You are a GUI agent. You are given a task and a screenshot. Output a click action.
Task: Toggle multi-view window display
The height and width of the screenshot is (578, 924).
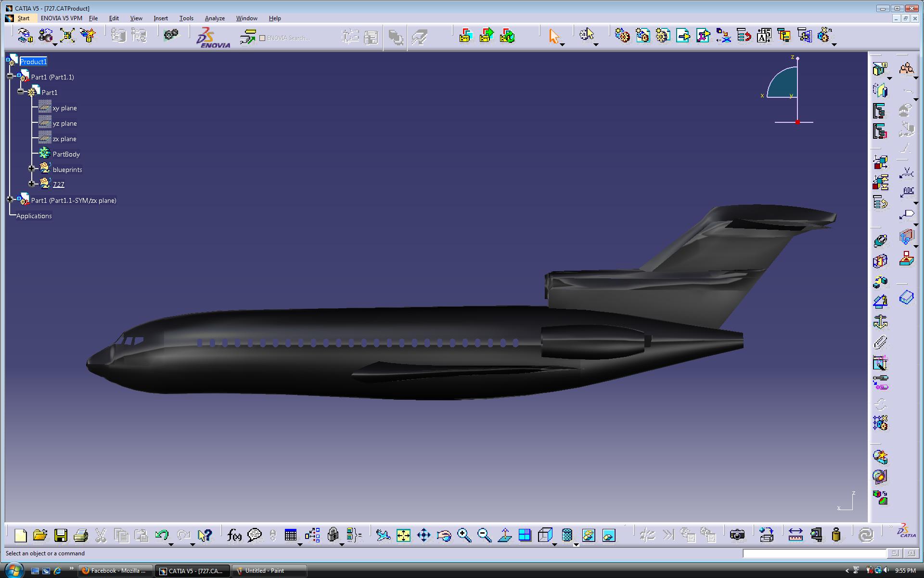coord(526,535)
